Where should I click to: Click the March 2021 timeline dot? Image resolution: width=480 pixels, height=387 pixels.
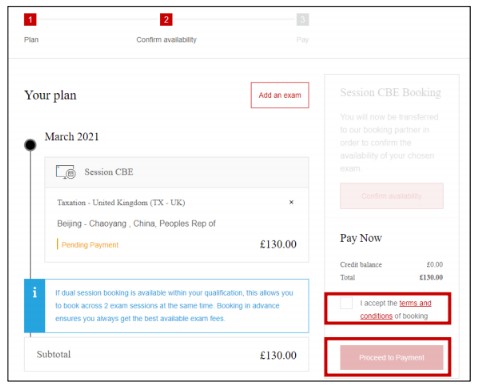tap(30, 145)
